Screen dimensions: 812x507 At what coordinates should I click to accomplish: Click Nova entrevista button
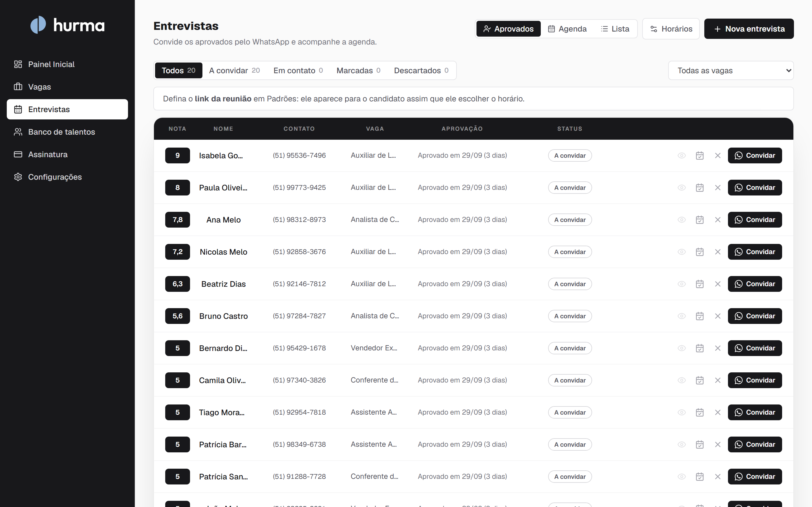click(749, 29)
